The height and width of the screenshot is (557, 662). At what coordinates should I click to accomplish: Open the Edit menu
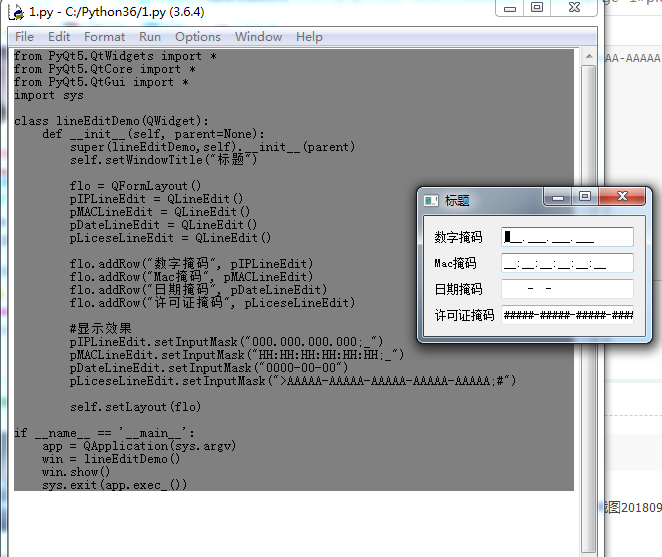(59, 37)
